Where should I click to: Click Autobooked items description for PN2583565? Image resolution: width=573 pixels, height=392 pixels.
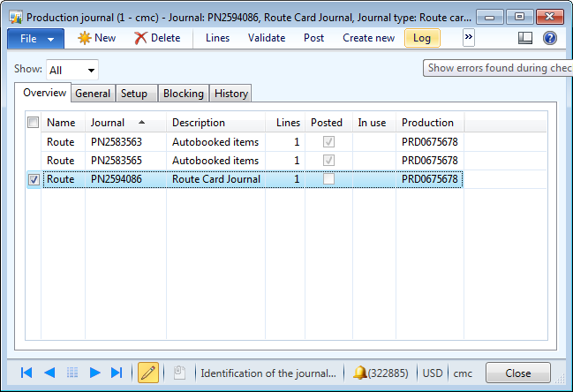(x=215, y=161)
